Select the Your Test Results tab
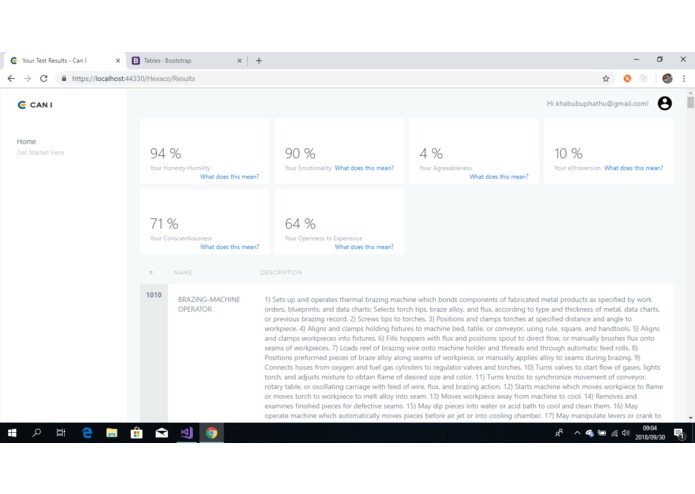This screenshot has width=695, height=494. pos(64,61)
